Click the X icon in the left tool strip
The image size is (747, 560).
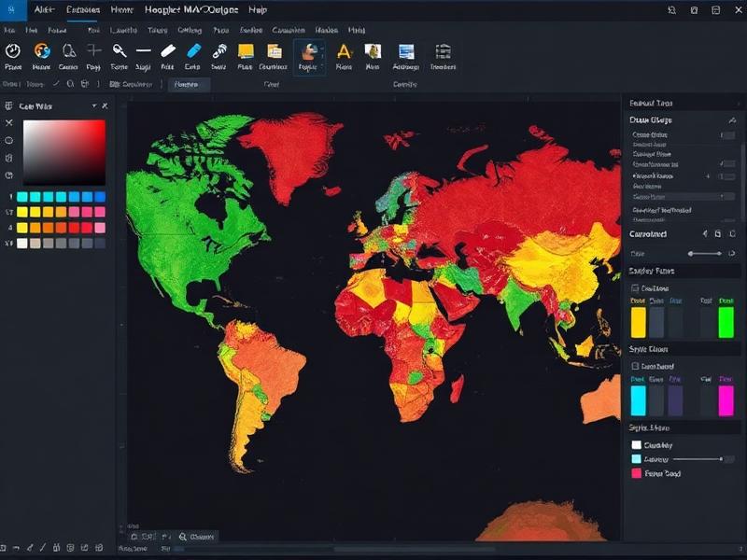(x=8, y=123)
